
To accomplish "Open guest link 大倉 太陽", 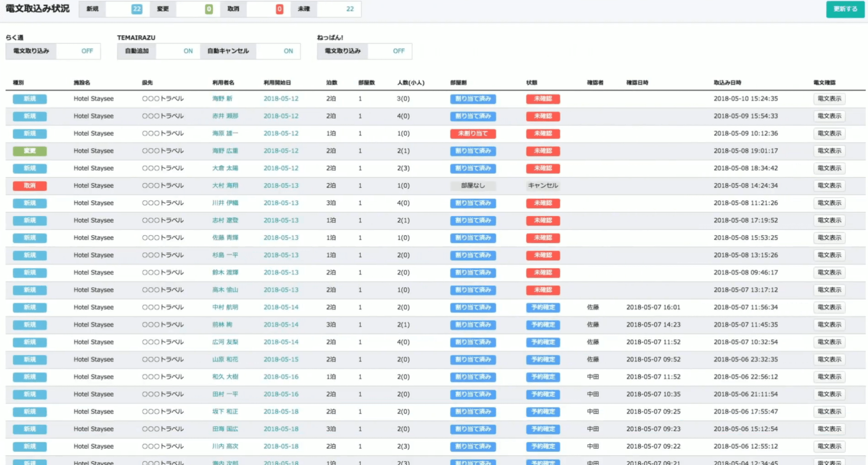I will [225, 168].
